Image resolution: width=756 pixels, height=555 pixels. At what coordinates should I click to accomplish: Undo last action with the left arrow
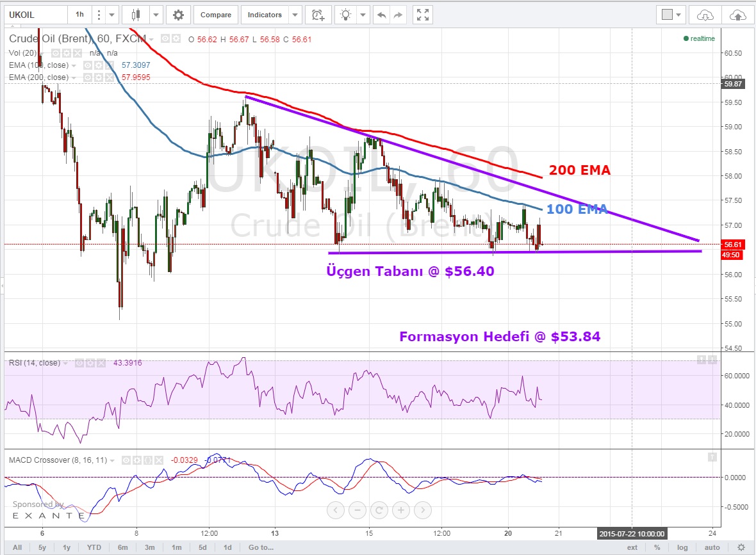(x=382, y=15)
